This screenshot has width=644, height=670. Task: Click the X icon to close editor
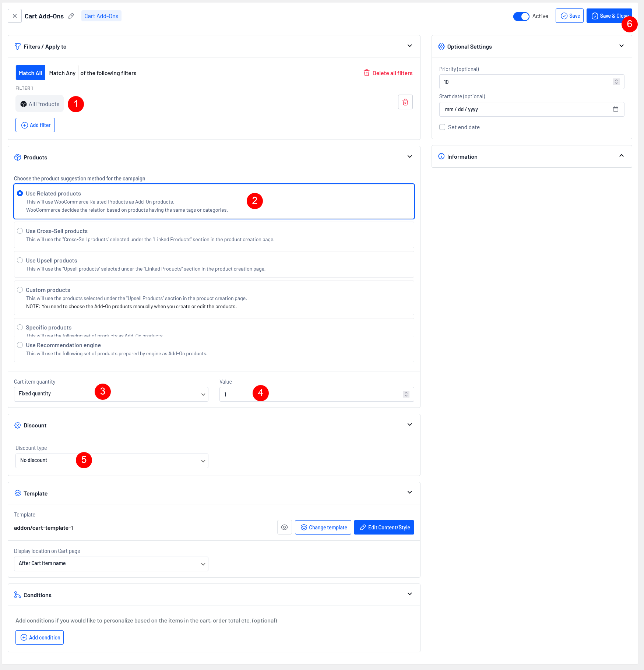[x=15, y=16]
